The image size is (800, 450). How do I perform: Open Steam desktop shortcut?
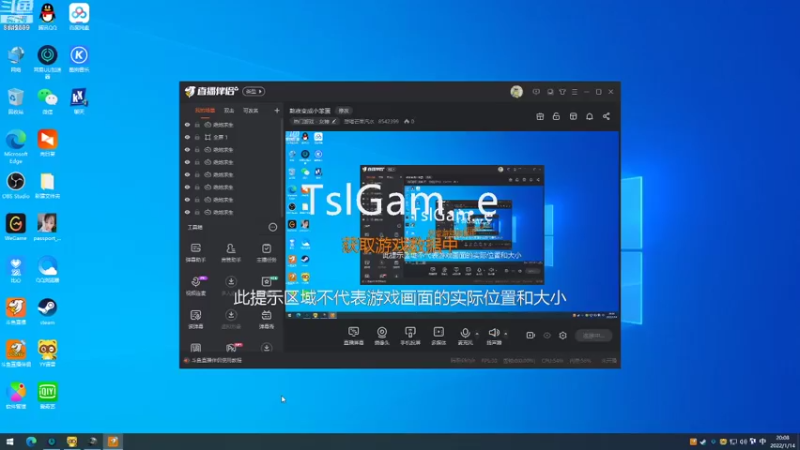click(47, 312)
